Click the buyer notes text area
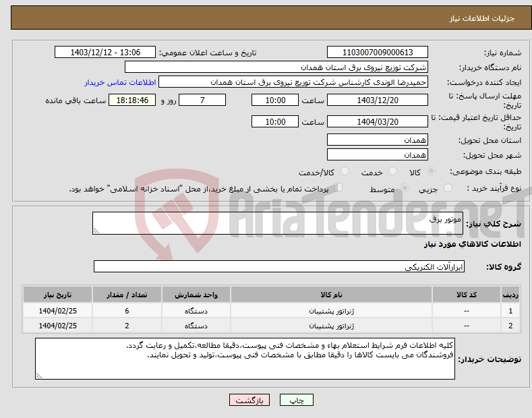The width and height of the screenshot is (532, 418). pyautogui.click(x=245, y=359)
